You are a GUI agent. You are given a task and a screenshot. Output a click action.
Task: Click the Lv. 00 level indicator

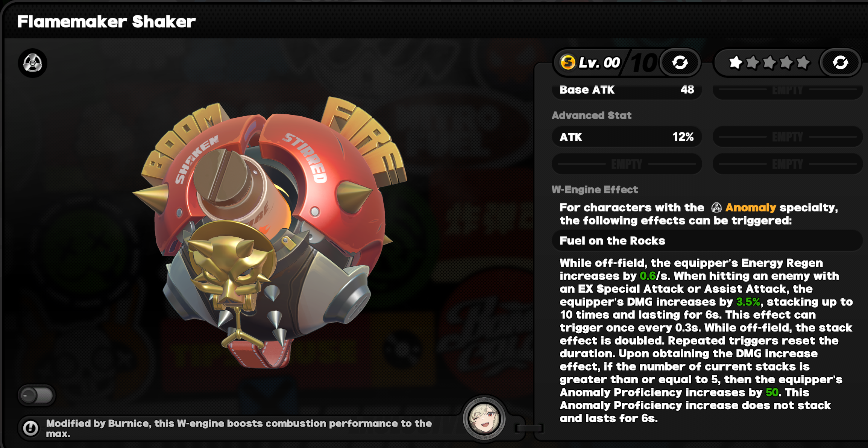[599, 62]
